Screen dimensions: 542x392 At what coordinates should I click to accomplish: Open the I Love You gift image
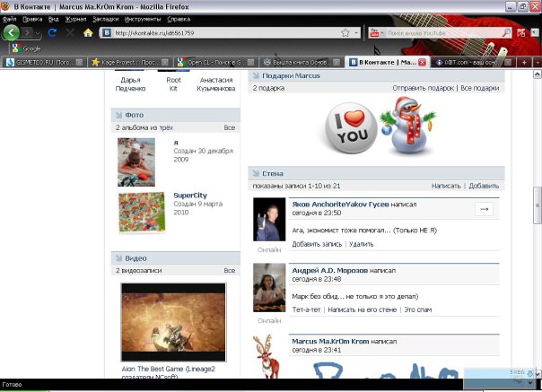click(x=349, y=131)
